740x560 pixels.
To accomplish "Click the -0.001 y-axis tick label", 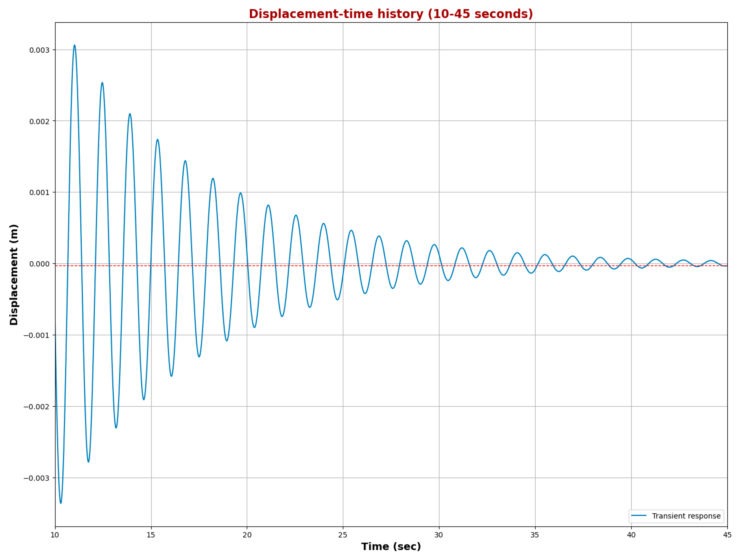I will click(37, 335).
